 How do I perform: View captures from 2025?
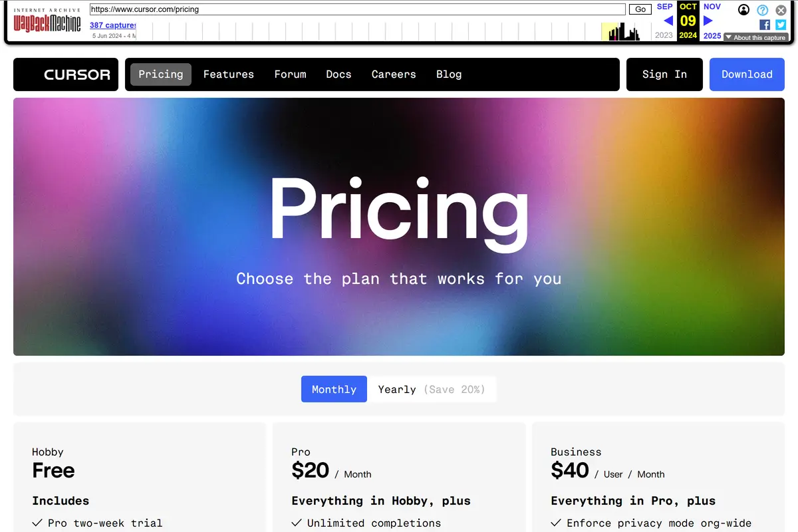712,36
